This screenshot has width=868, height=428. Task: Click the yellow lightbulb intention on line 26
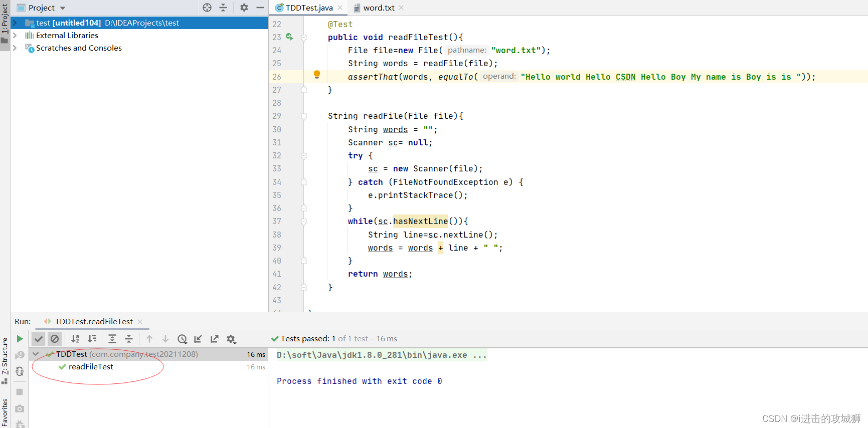coord(317,75)
